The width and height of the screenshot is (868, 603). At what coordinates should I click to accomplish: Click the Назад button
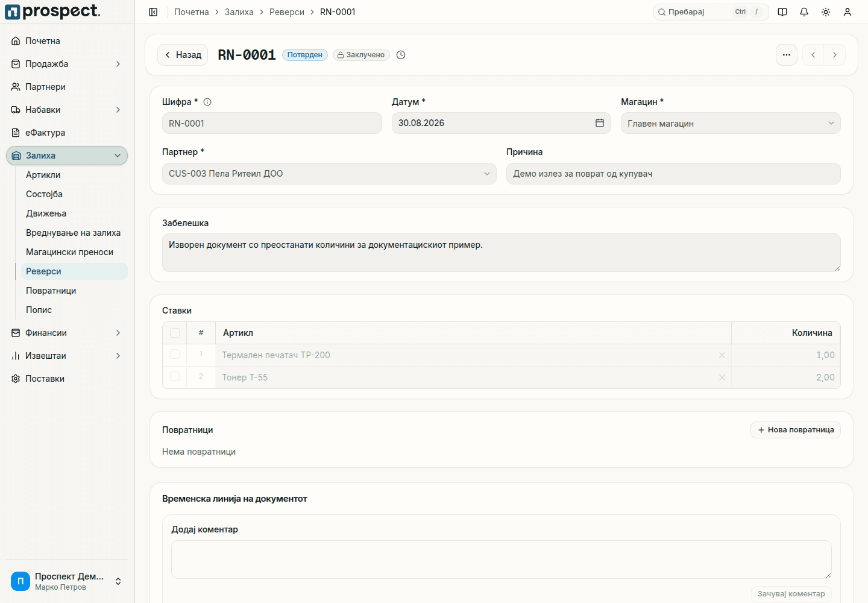183,55
